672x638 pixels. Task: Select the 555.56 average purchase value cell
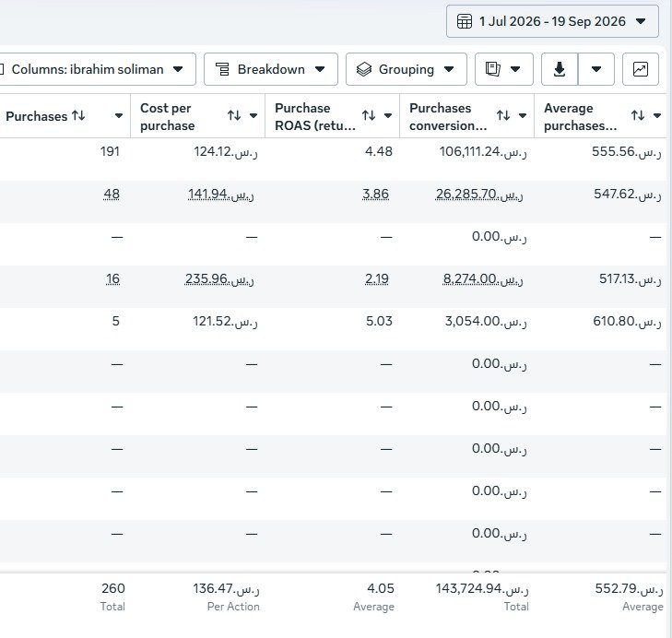click(627, 151)
